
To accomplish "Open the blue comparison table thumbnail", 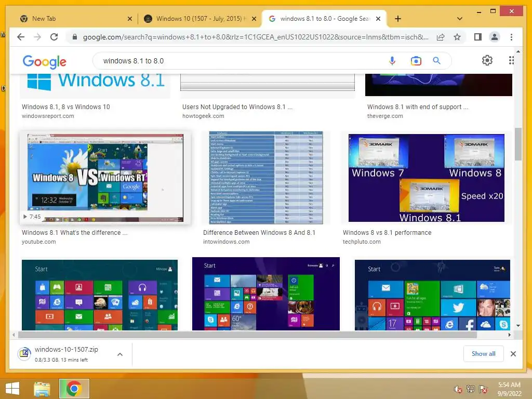I will (x=266, y=178).
